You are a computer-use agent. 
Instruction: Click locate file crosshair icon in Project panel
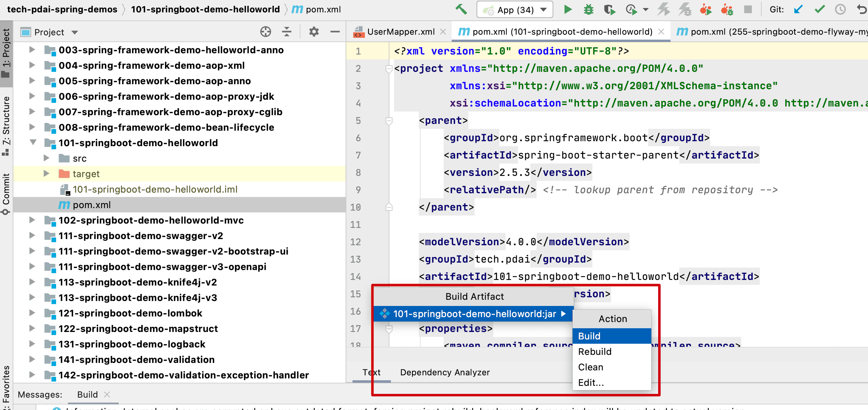coord(266,32)
